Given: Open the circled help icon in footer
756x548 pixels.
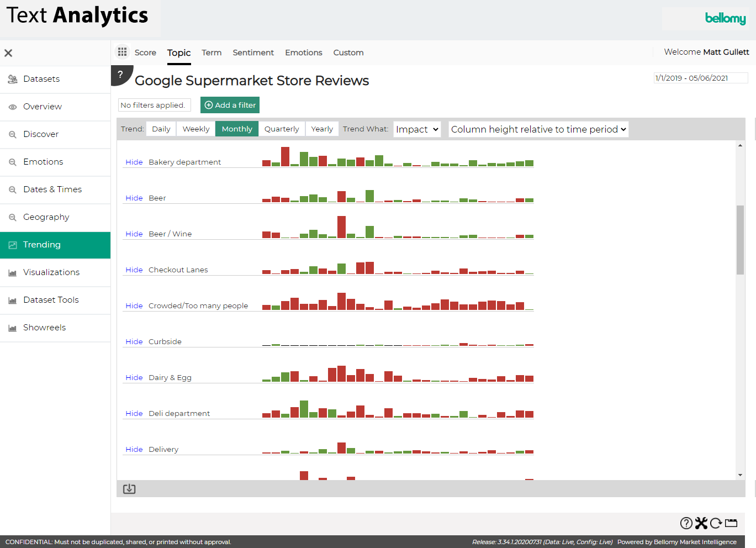Looking at the screenshot, I should click(x=686, y=523).
